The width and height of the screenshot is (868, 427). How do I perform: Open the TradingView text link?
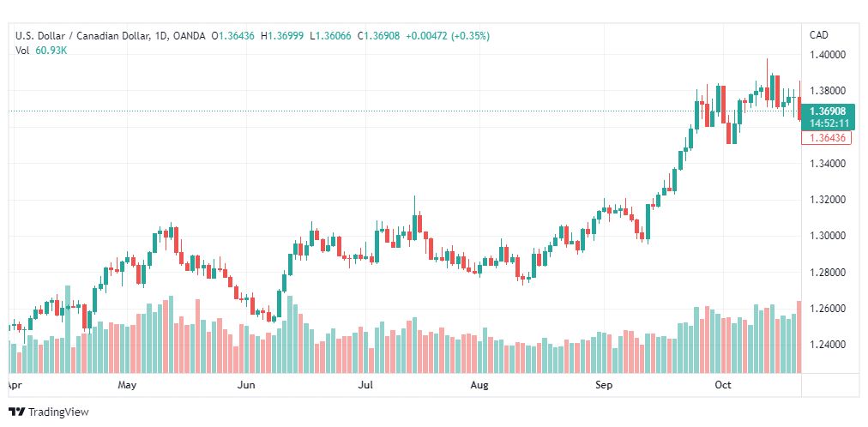point(58,412)
